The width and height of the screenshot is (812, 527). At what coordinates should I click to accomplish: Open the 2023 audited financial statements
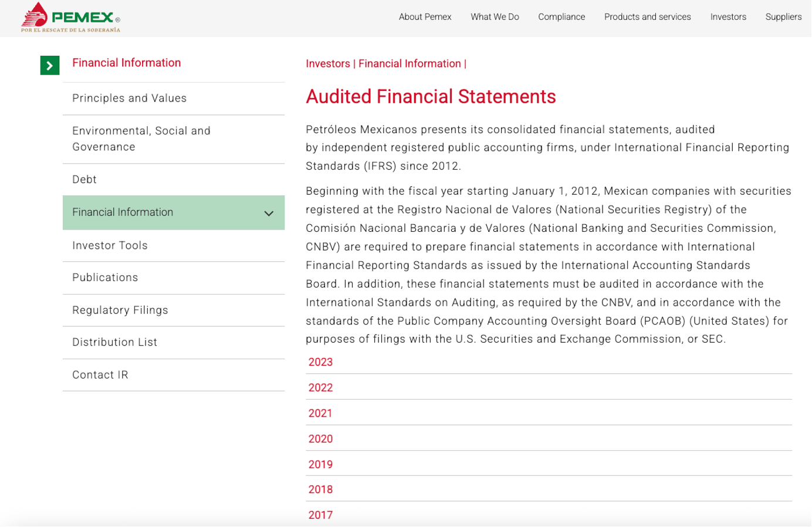coord(320,362)
